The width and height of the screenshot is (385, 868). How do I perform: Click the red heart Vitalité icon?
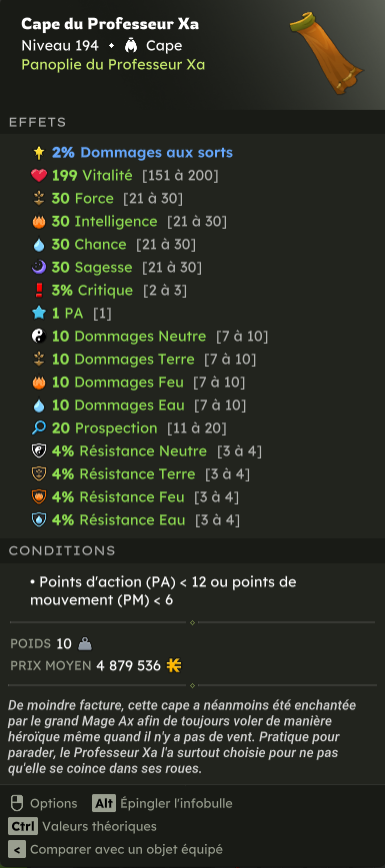[39, 176]
